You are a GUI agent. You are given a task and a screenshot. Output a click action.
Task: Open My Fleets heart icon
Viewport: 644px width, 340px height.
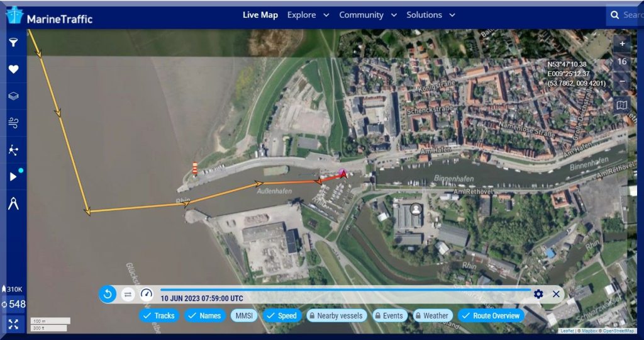(x=13, y=69)
